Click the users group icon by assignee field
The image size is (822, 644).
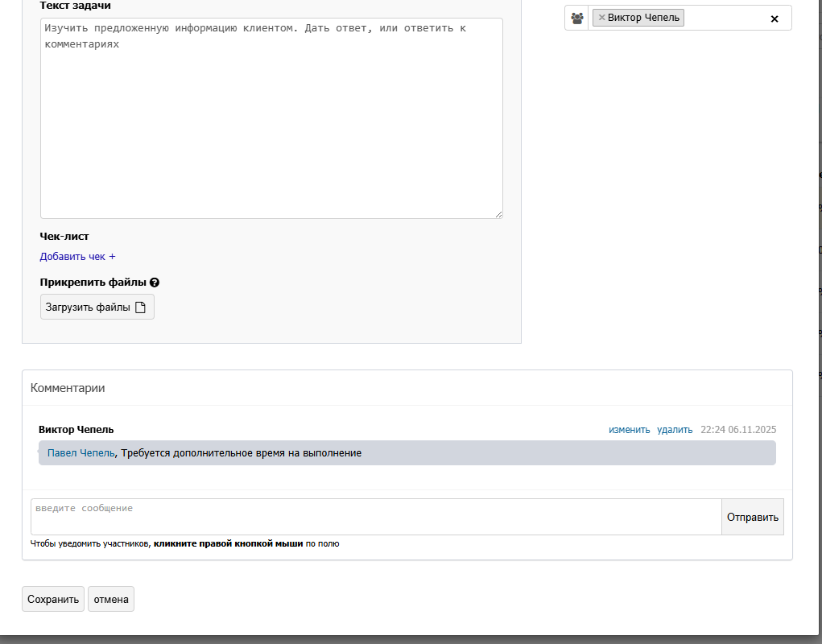click(576, 18)
